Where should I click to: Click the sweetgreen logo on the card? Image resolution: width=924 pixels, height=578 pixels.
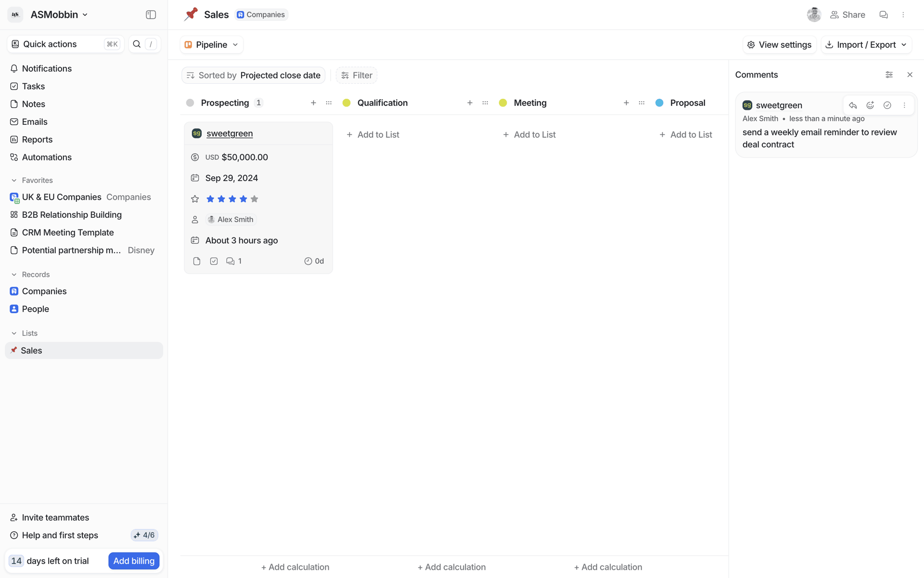tap(196, 133)
